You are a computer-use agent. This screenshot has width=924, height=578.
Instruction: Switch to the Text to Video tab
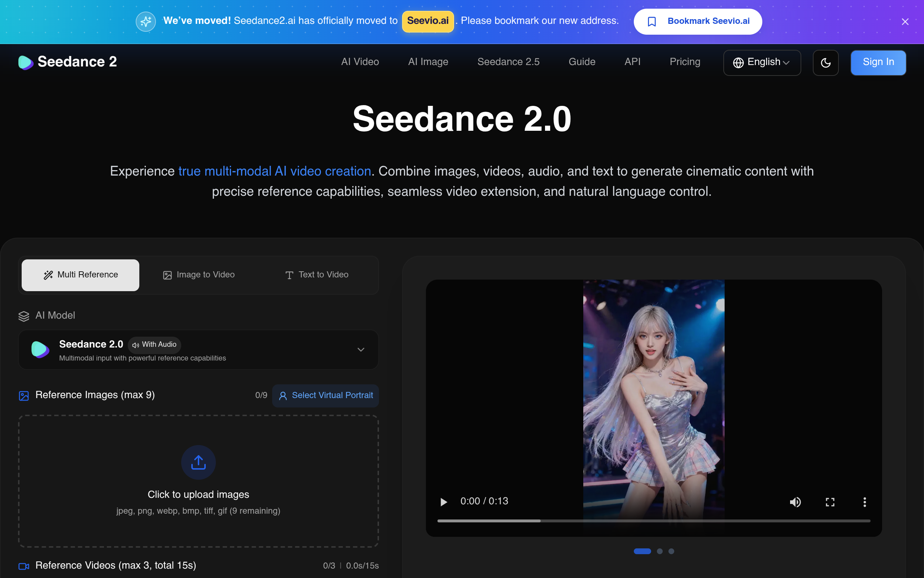pos(317,275)
